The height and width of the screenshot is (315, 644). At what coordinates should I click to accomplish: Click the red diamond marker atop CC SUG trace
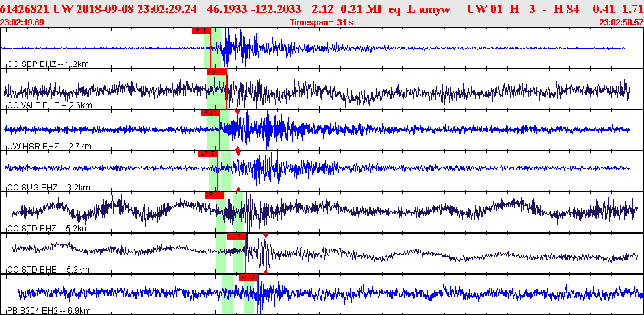coord(238,151)
